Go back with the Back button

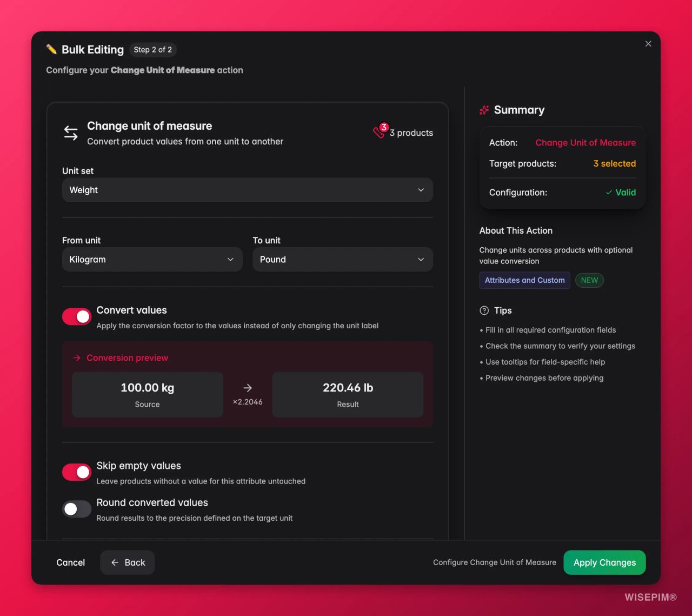click(128, 562)
